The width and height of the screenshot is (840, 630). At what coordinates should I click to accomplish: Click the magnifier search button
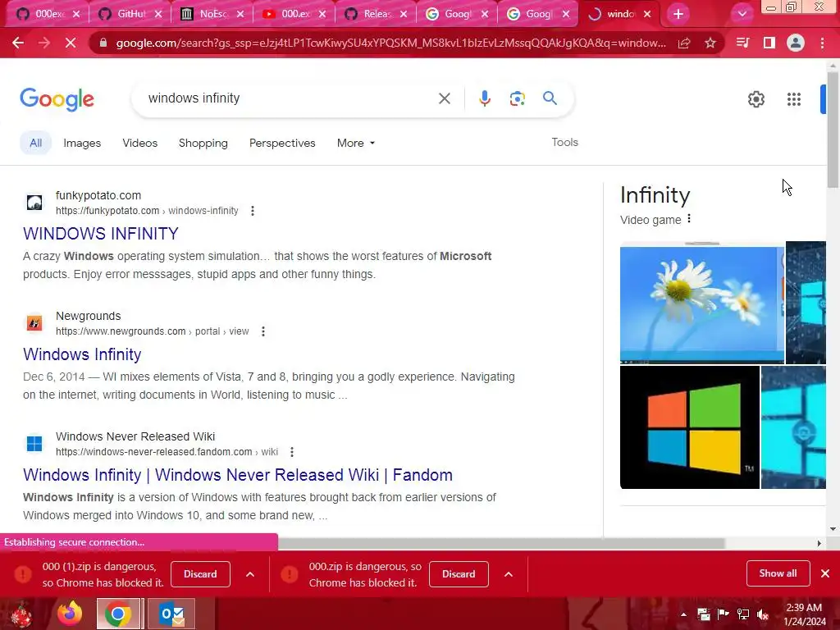(x=550, y=98)
